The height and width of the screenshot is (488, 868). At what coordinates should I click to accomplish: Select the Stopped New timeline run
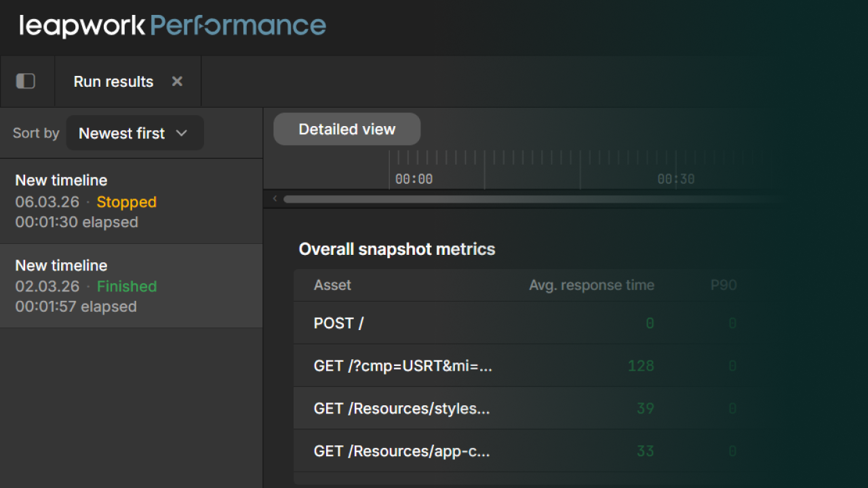[x=131, y=201]
